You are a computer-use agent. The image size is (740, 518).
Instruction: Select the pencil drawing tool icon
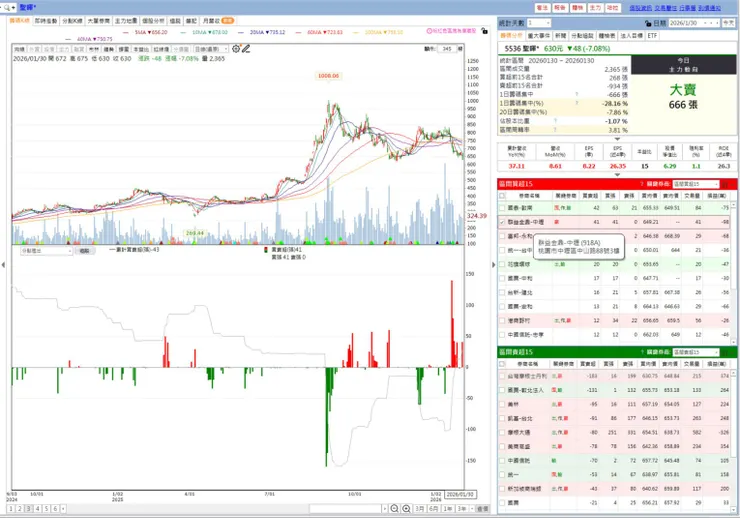(x=246, y=49)
